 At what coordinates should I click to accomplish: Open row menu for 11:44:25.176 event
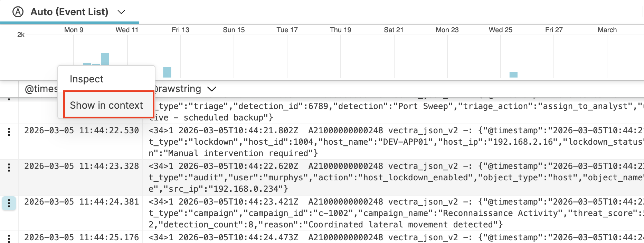[9, 238]
